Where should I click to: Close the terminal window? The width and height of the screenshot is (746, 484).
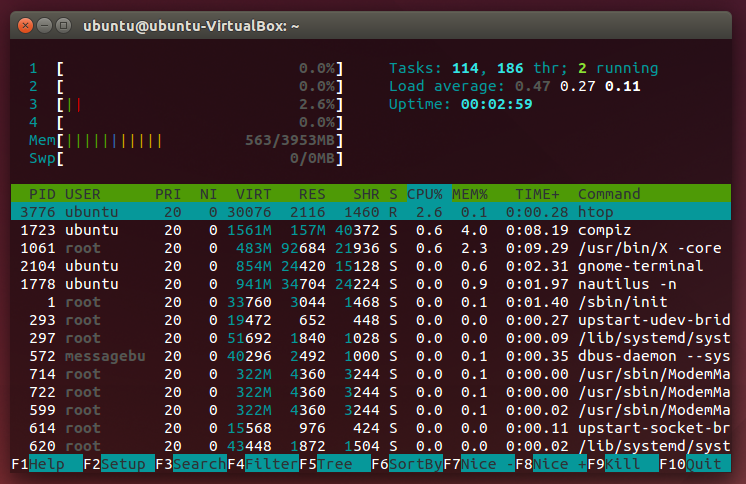tap(25, 25)
